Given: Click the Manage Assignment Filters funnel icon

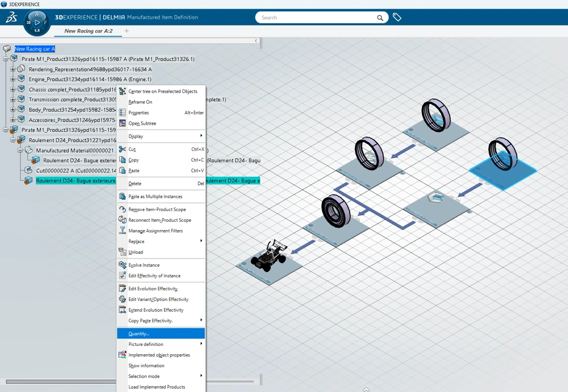Looking at the screenshot, I should pos(122,231).
